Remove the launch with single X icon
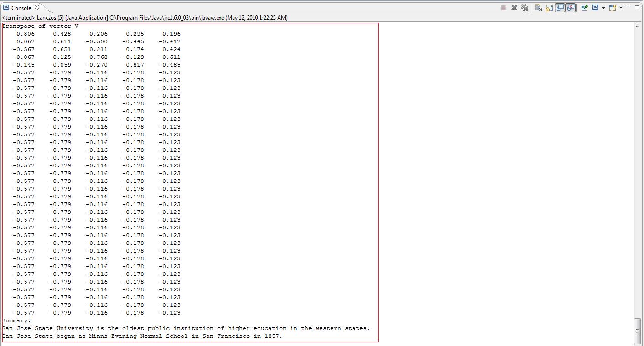This screenshot has height=346, width=644. point(514,8)
